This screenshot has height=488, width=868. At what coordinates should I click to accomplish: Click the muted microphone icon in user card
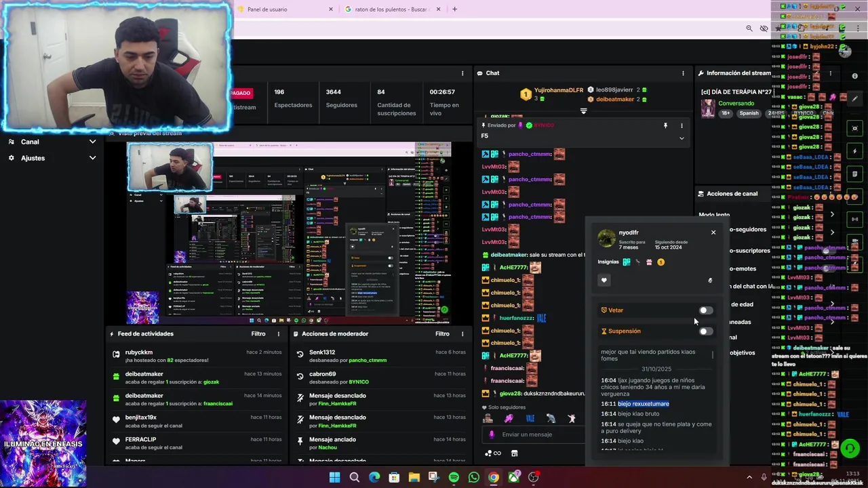pyautogui.click(x=710, y=280)
